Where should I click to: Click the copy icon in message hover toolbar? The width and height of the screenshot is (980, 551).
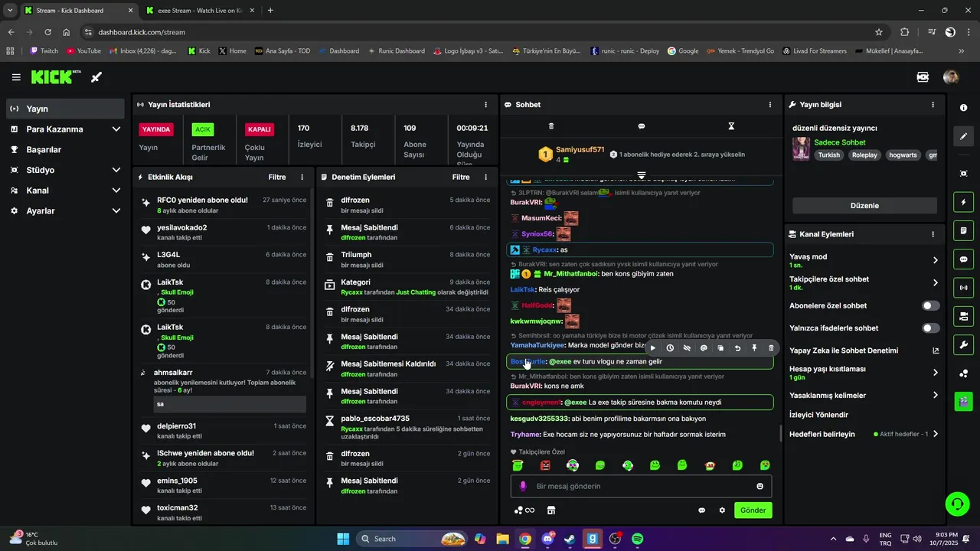720,348
